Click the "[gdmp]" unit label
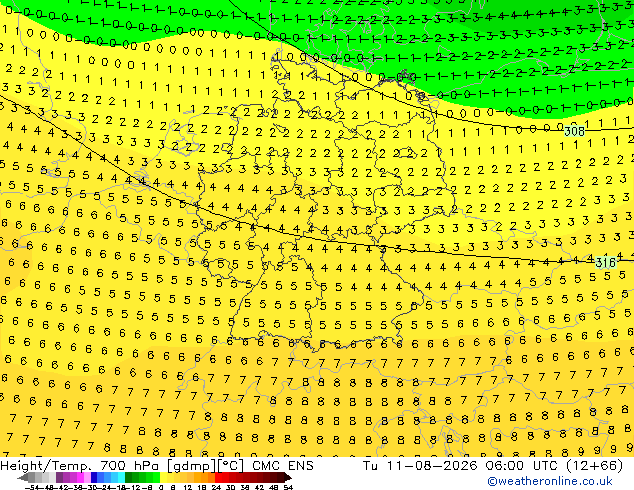The width and height of the screenshot is (634, 490). (192, 466)
